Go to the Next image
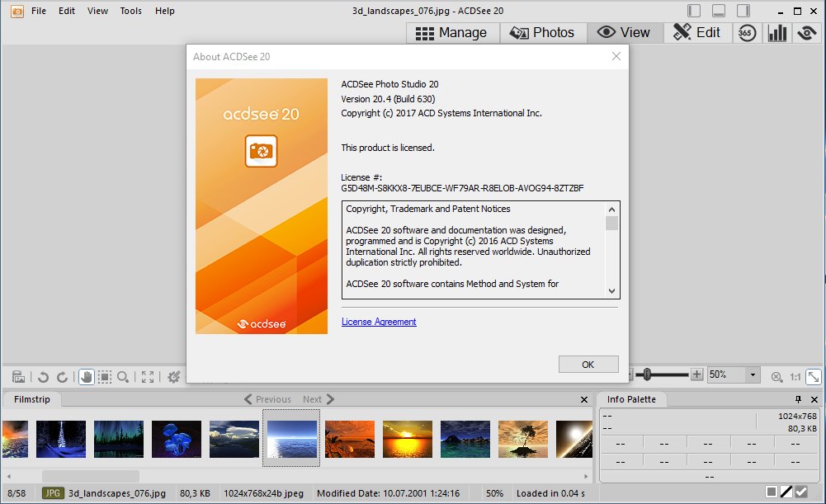The image size is (826, 504). pyautogui.click(x=319, y=399)
